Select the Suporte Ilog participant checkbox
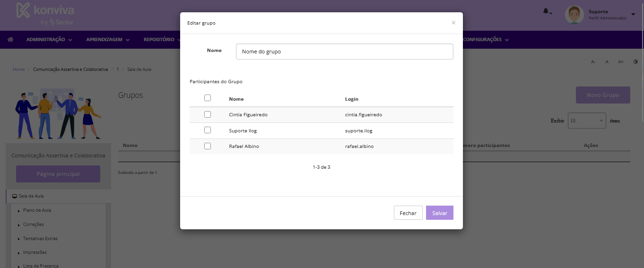Screen dimensions: 644x268 coord(208,130)
